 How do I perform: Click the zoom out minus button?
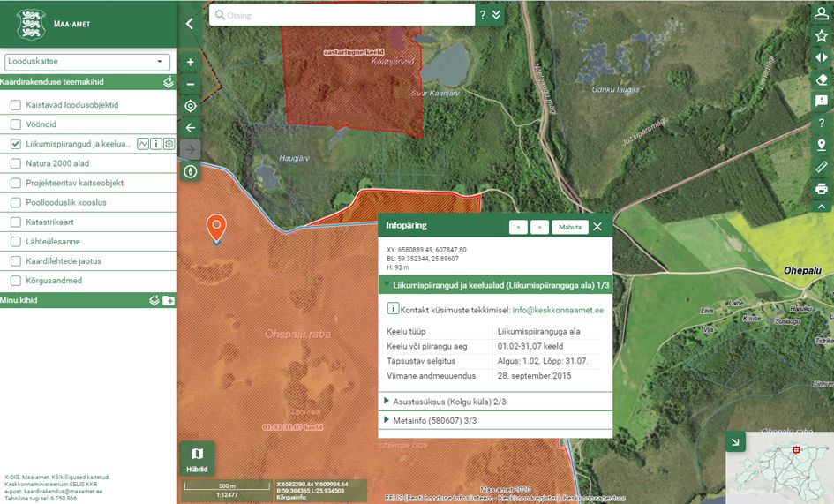(x=191, y=84)
